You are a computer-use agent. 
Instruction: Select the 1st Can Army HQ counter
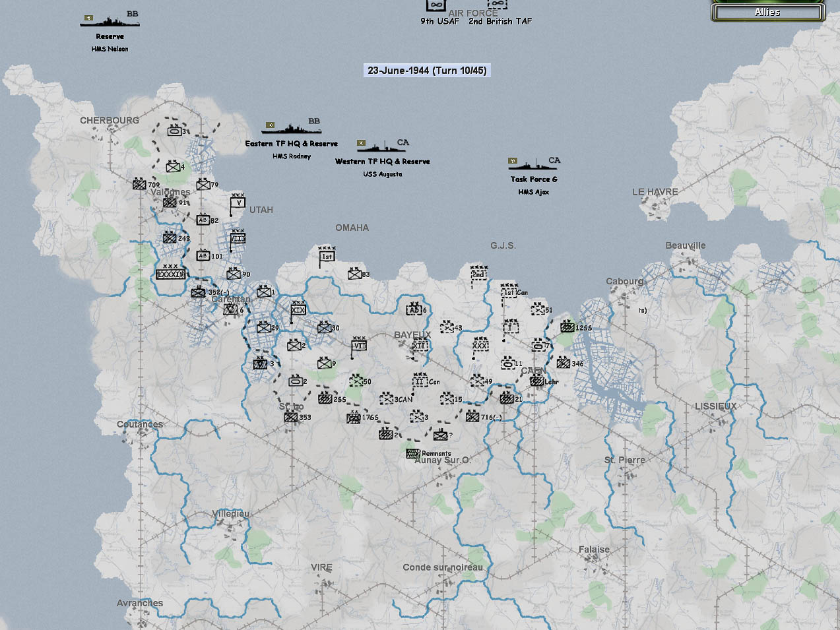pyautogui.click(x=509, y=292)
